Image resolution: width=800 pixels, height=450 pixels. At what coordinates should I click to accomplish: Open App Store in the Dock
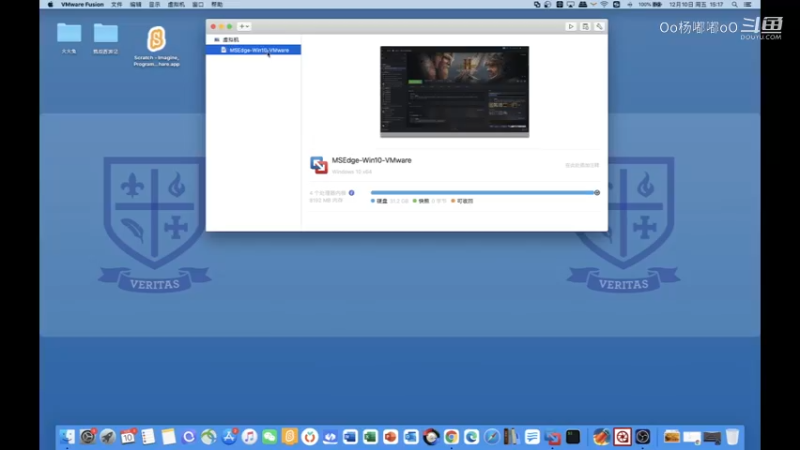point(229,437)
